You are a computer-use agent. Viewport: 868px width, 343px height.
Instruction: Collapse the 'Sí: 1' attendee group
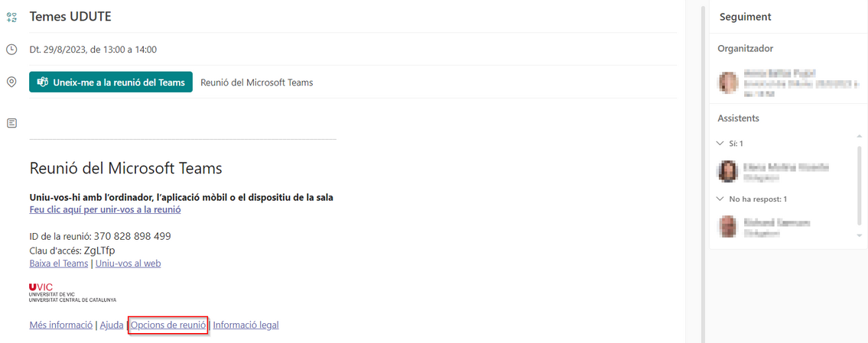[720, 144]
